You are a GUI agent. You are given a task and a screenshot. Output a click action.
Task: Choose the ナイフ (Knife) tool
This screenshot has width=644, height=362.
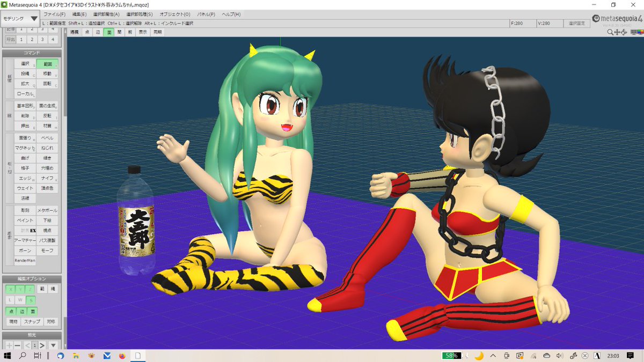[47, 178]
